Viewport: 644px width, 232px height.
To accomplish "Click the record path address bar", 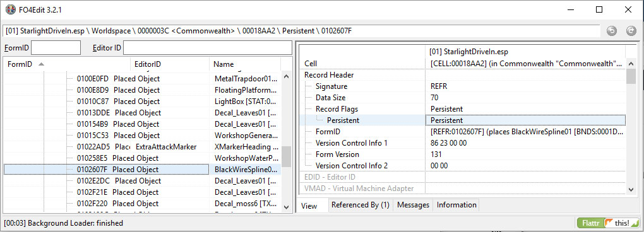I will click(302, 31).
